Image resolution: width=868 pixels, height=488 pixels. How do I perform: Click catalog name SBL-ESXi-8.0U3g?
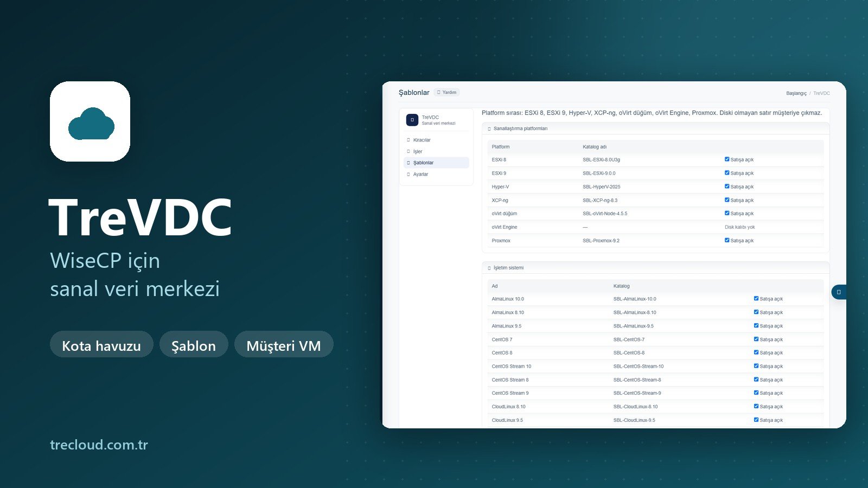coord(601,160)
